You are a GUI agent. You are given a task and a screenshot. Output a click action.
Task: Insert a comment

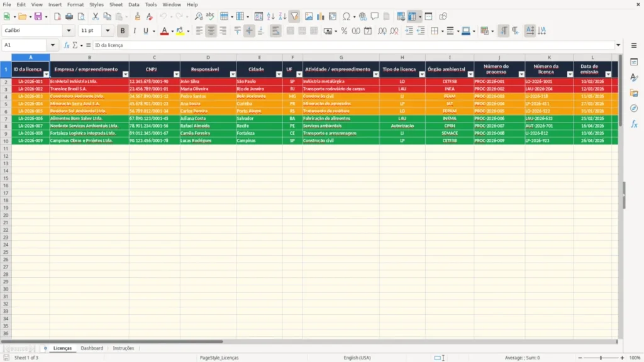(375, 16)
